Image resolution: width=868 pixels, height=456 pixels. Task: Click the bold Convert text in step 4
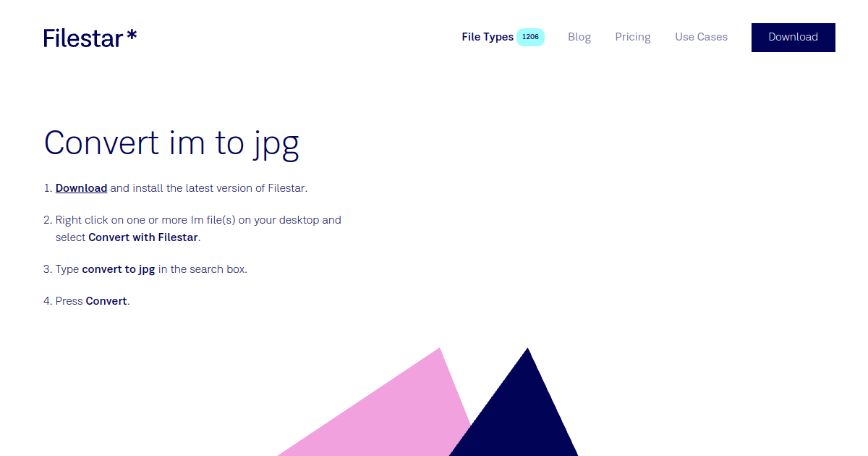[x=106, y=300]
